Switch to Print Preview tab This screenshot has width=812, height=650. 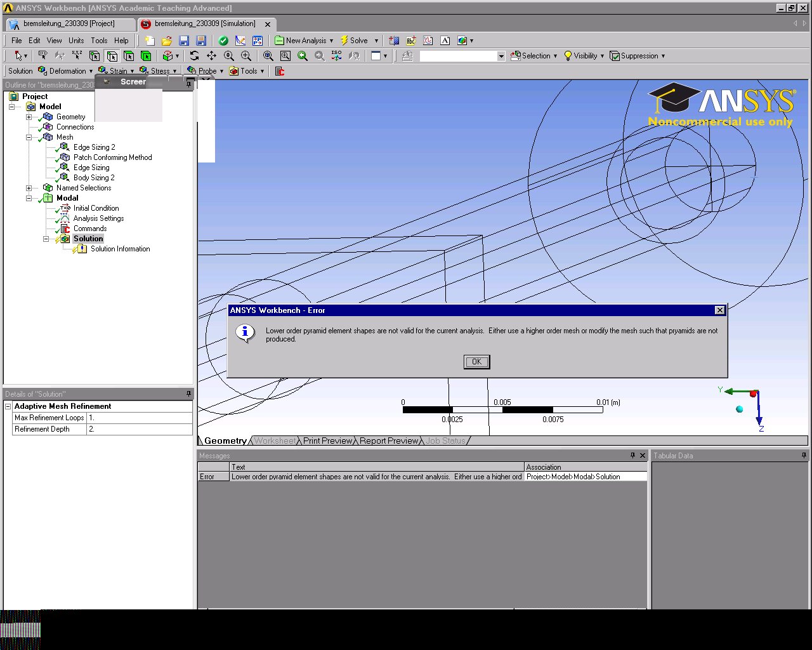click(327, 441)
